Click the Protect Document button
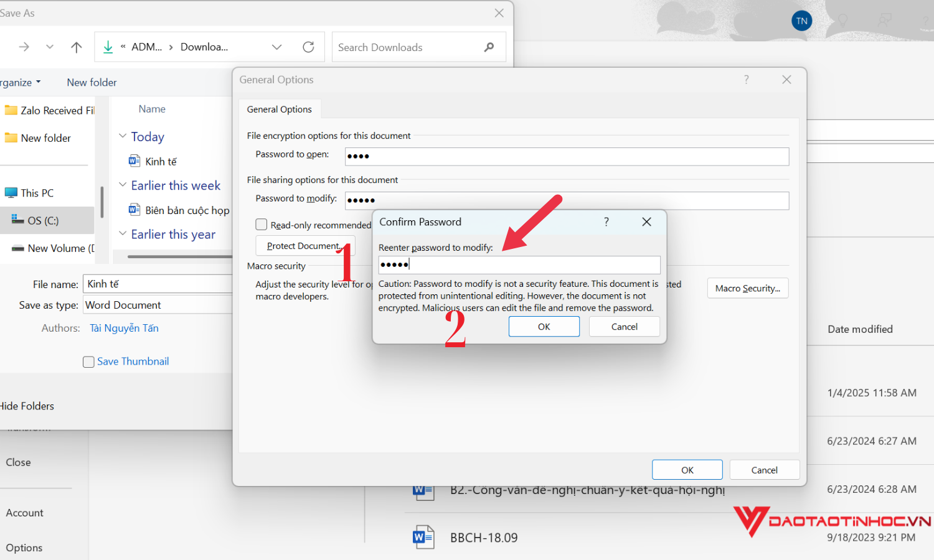Screen dimensions: 934x560 click(305, 246)
